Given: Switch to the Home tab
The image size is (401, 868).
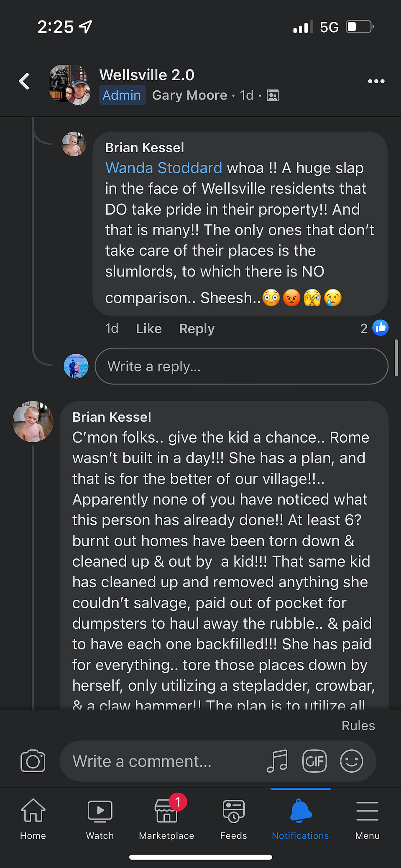Looking at the screenshot, I should [x=33, y=818].
